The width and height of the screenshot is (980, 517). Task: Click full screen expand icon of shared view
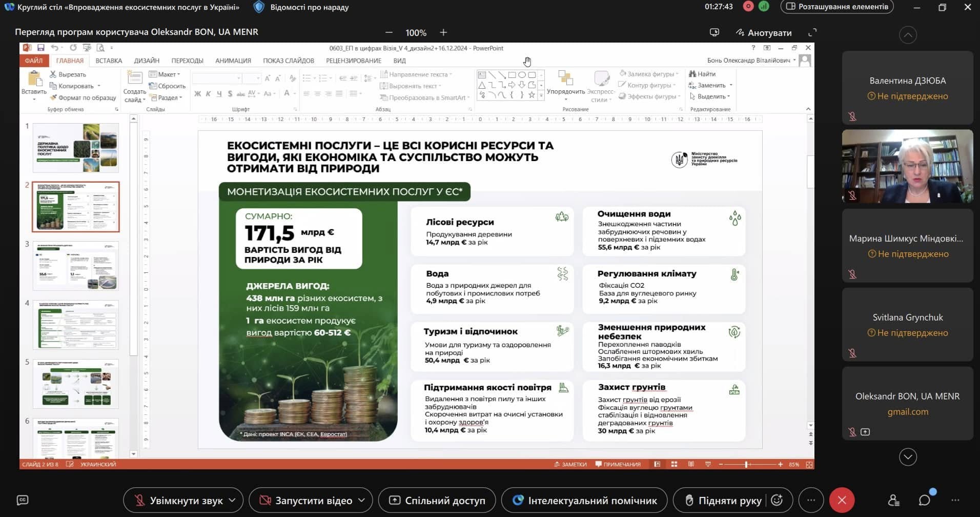pos(812,32)
